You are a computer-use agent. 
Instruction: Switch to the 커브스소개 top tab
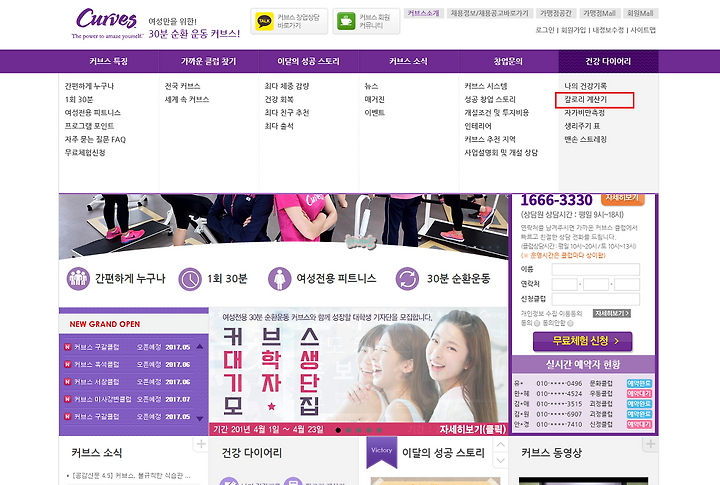[423, 13]
